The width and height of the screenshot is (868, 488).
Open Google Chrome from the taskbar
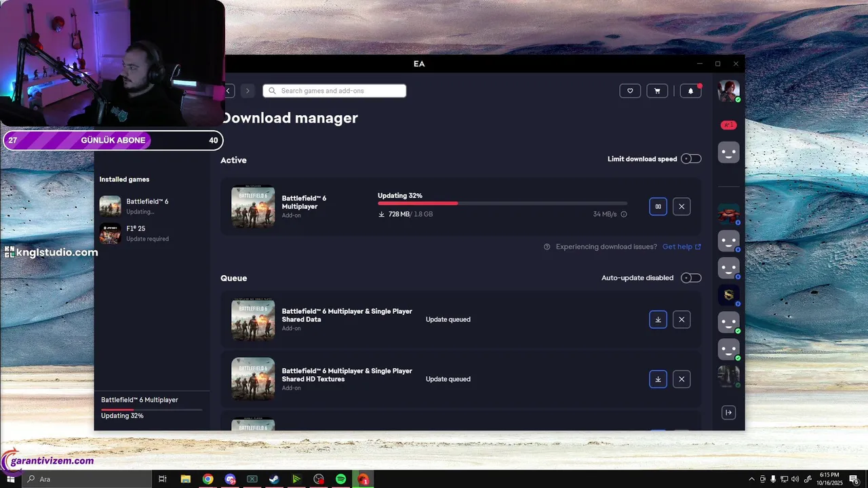tap(208, 479)
